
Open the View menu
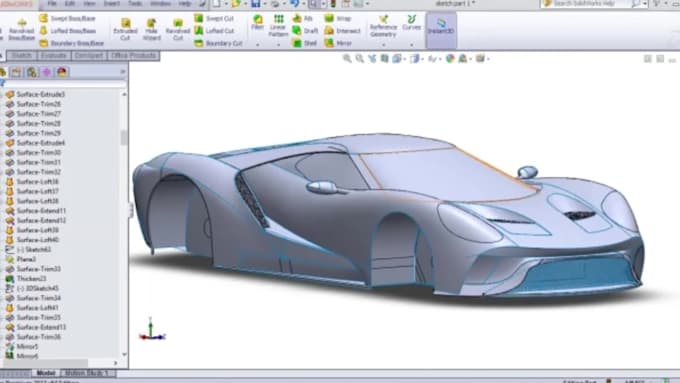click(89, 3)
